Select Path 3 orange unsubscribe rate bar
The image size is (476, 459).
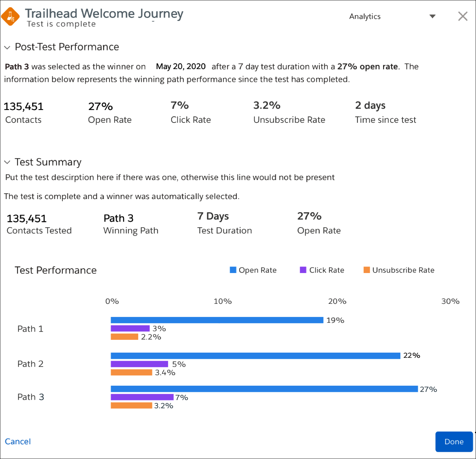pyautogui.click(x=132, y=405)
